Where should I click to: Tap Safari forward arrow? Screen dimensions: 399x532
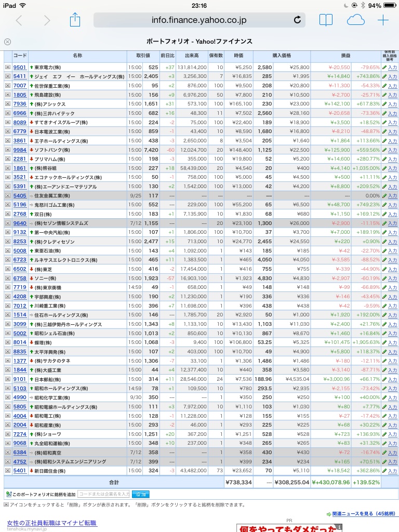[47, 20]
